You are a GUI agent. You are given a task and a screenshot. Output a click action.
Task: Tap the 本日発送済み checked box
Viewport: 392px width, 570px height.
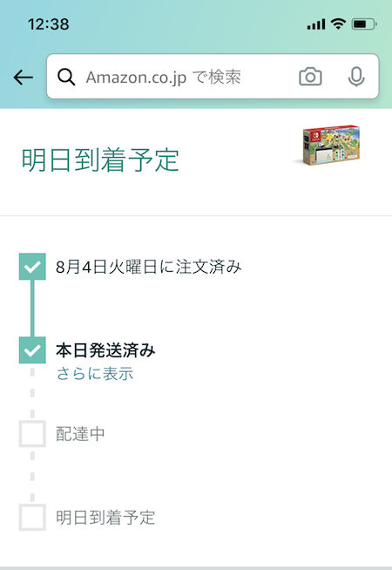[x=32, y=350]
